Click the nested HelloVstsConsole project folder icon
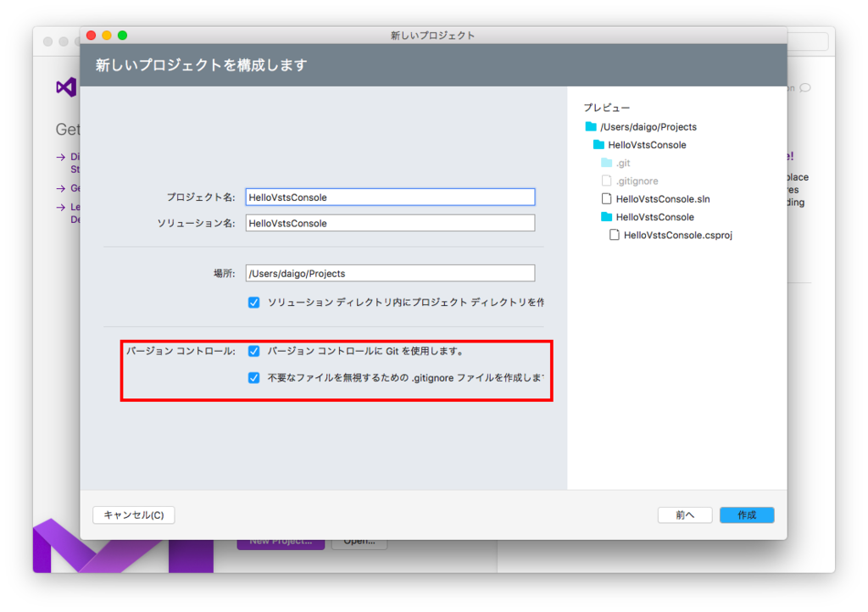This screenshot has height=612, width=868. point(607,216)
